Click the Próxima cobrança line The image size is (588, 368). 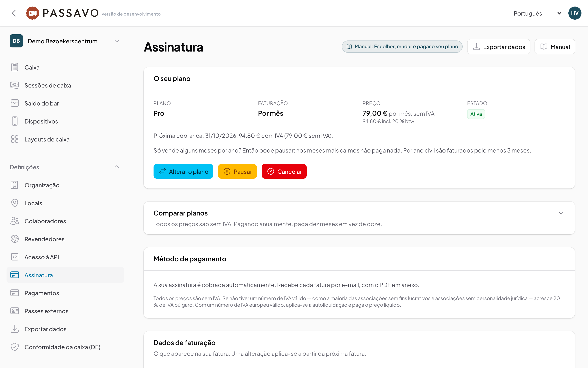coord(243,136)
